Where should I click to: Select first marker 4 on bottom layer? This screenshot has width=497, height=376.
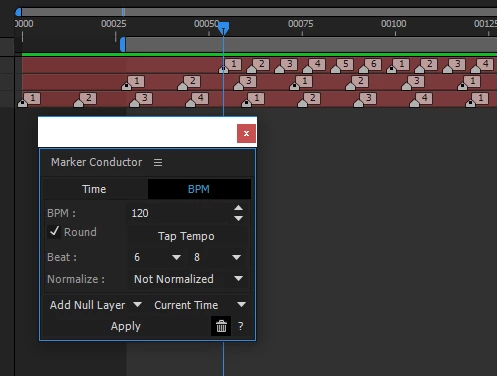196,100
